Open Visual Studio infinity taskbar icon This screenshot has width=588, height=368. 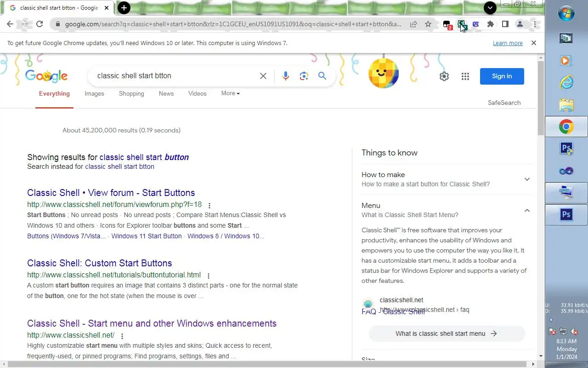(x=566, y=171)
